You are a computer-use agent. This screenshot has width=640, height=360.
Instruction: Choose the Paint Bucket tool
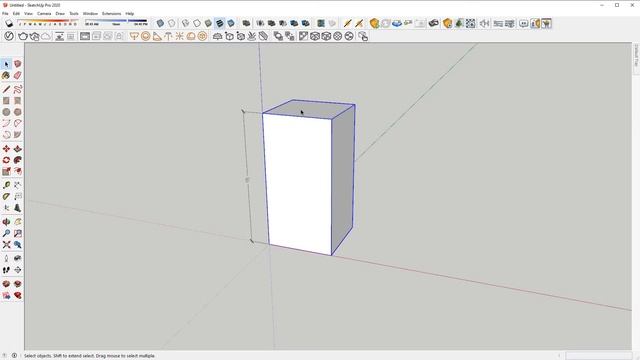click(x=6, y=76)
